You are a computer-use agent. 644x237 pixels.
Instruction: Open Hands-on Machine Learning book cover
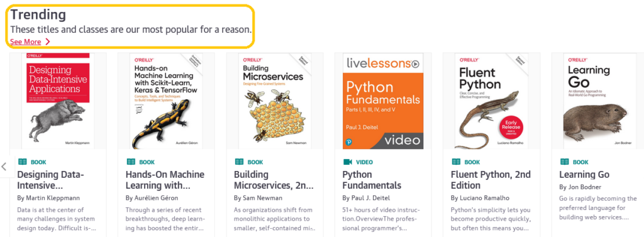pos(166,101)
